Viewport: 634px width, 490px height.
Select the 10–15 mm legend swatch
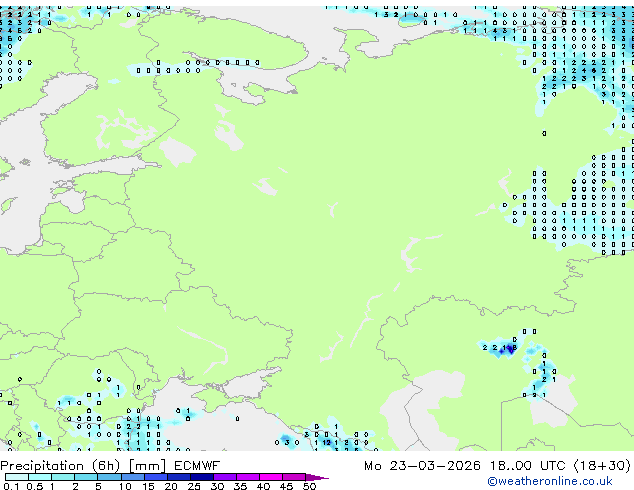pos(133,477)
